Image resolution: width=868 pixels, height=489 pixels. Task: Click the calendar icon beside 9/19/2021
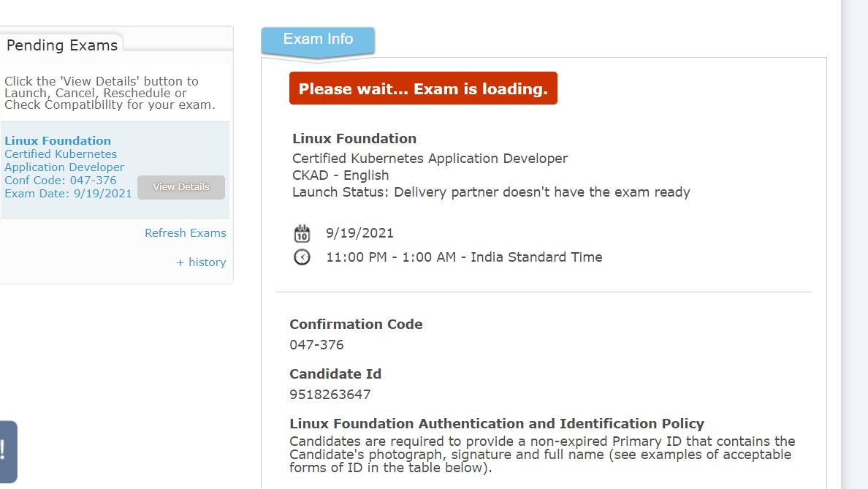click(x=302, y=234)
